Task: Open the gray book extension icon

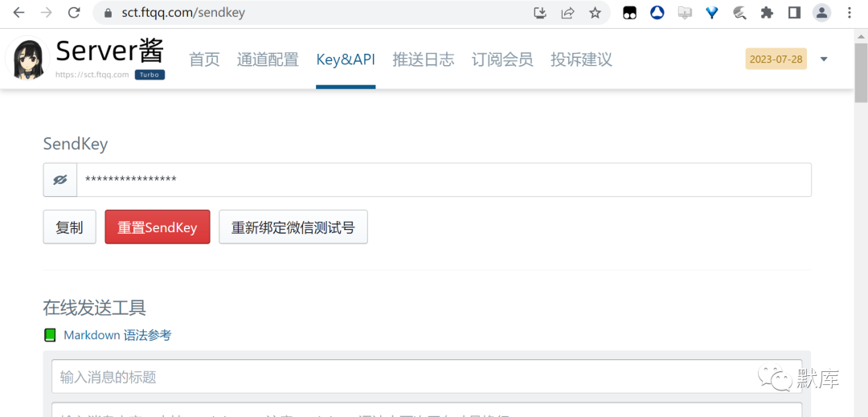Action: pyautogui.click(x=685, y=13)
